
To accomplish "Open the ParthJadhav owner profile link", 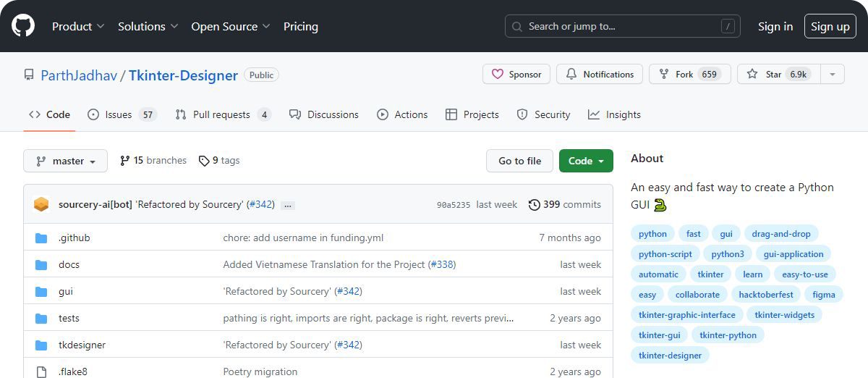I will pos(79,75).
